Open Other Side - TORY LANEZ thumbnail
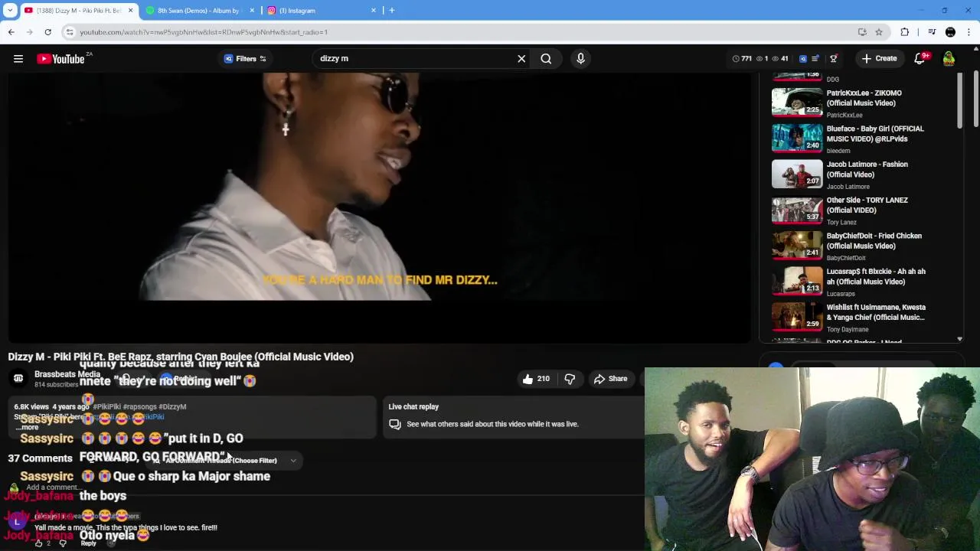 [797, 210]
